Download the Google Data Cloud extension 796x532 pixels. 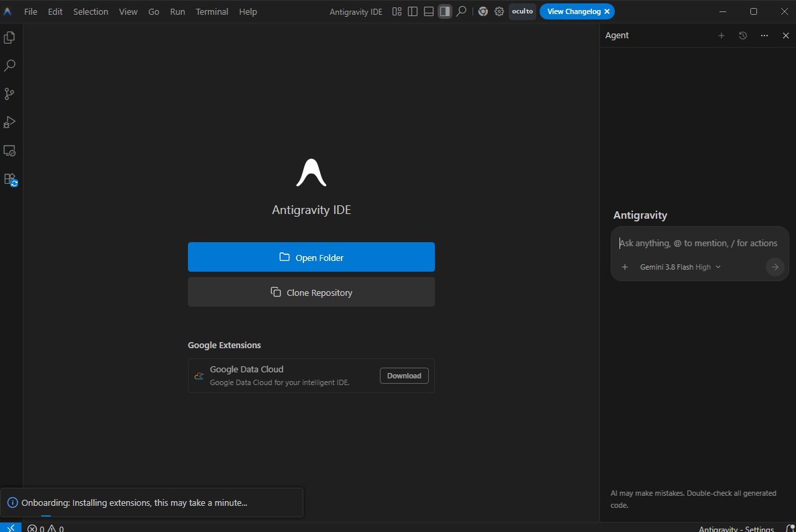(x=404, y=376)
